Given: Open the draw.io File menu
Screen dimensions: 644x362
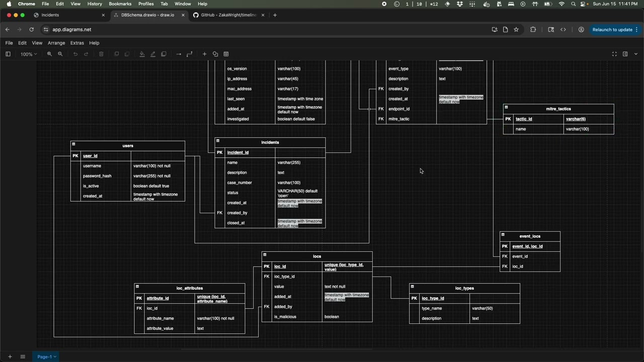Looking at the screenshot, I should (x=9, y=43).
